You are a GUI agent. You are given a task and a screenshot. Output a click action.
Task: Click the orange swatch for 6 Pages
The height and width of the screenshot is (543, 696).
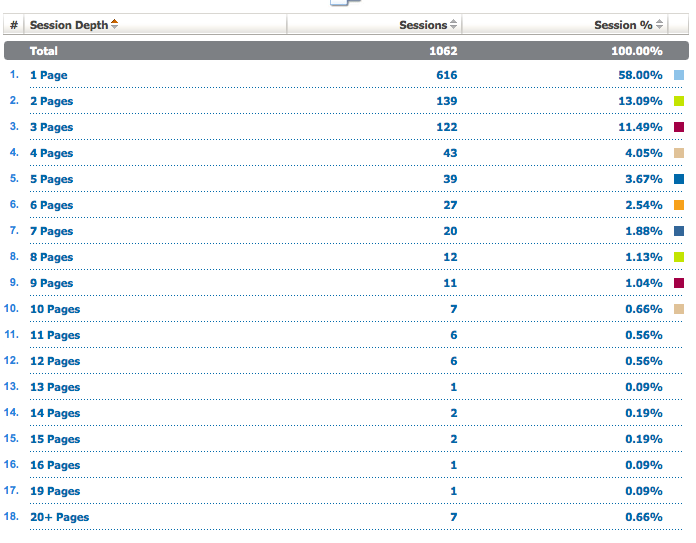679,205
